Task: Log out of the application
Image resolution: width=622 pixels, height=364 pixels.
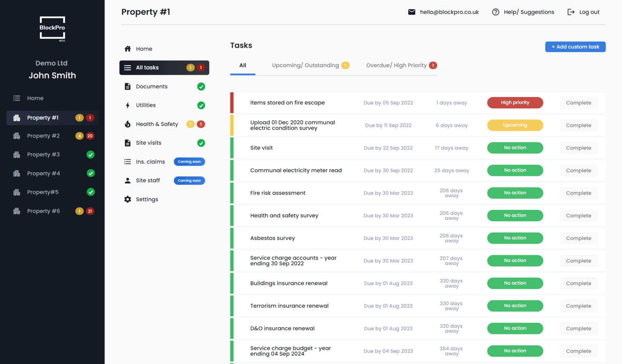Action: point(583,12)
